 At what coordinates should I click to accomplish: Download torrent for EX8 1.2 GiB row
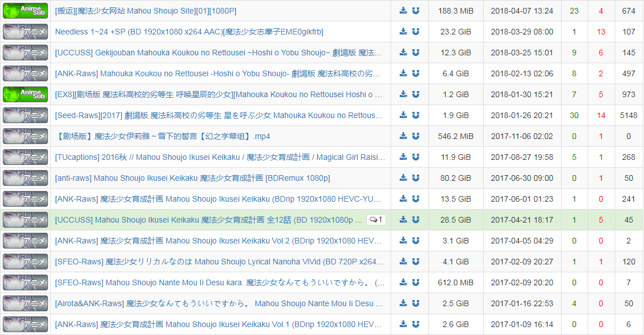[404, 94]
